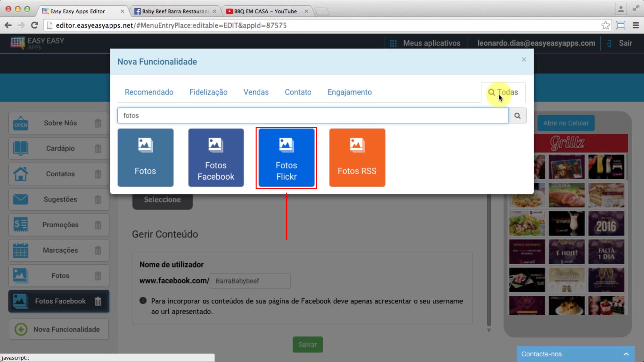Open the Engajamento tab
This screenshot has width=644, height=362.
coord(350,92)
